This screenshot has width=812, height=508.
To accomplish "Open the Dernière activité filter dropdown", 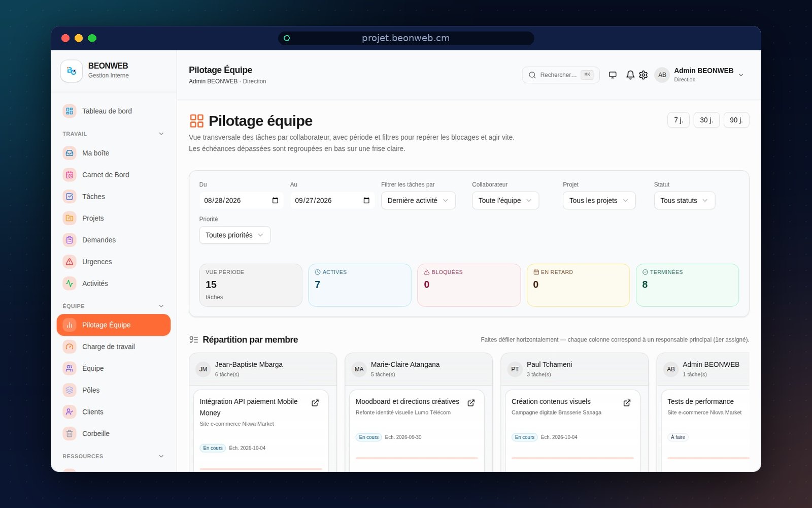I will point(418,201).
